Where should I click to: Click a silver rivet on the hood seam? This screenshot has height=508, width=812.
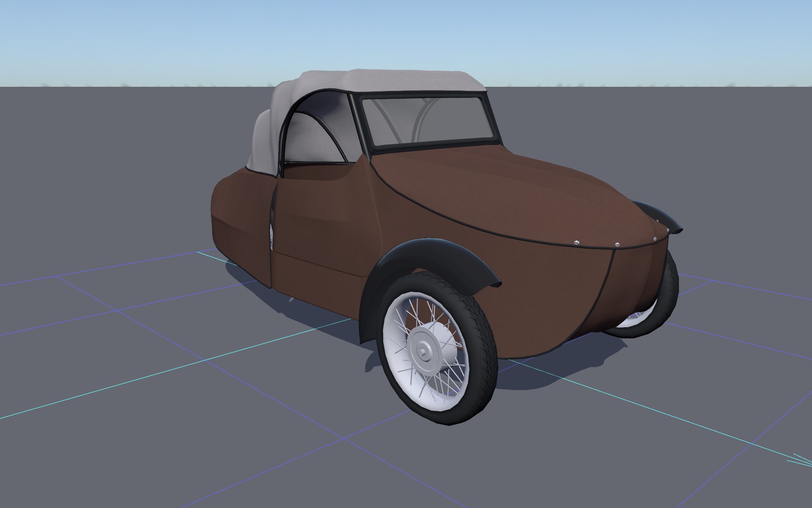(576, 242)
